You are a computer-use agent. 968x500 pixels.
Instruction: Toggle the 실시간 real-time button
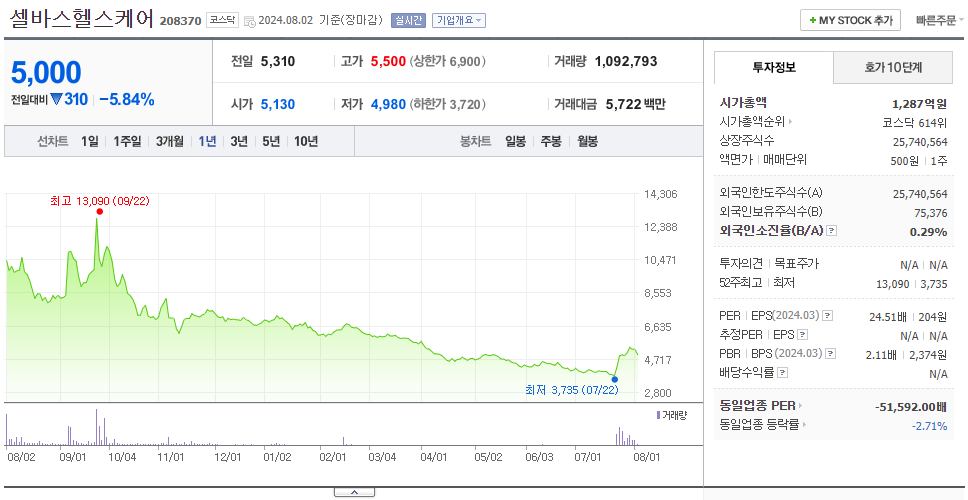coord(407,20)
